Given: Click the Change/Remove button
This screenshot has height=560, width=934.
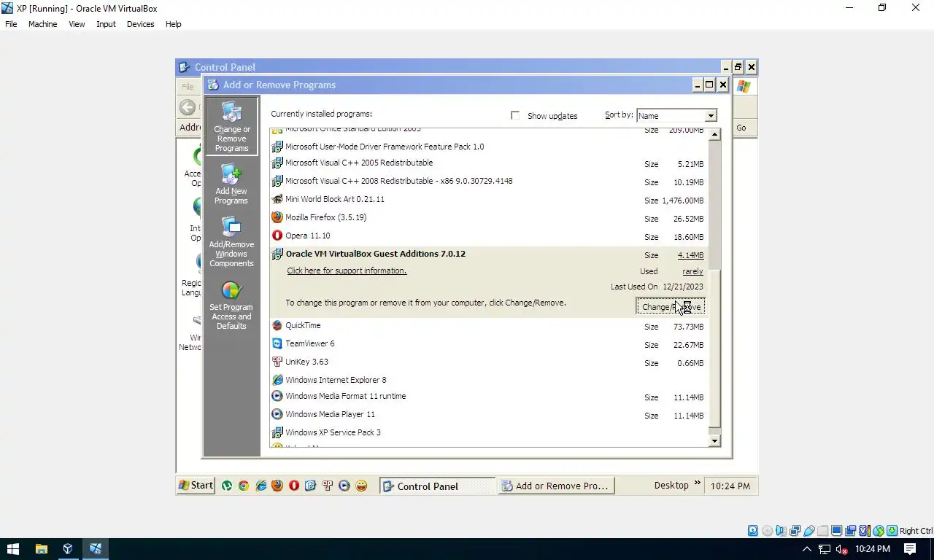Looking at the screenshot, I should tap(671, 307).
